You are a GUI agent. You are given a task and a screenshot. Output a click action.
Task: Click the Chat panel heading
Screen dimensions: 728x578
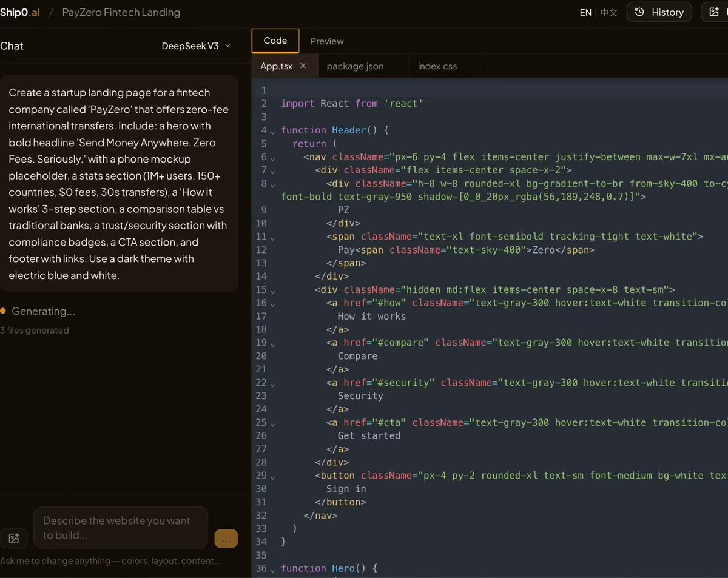12,45
